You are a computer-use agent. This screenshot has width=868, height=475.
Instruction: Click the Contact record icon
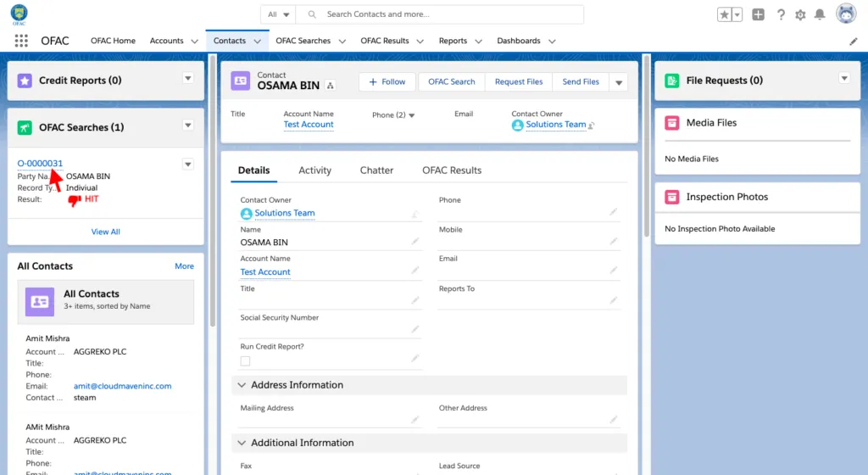pyautogui.click(x=240, y=81)
